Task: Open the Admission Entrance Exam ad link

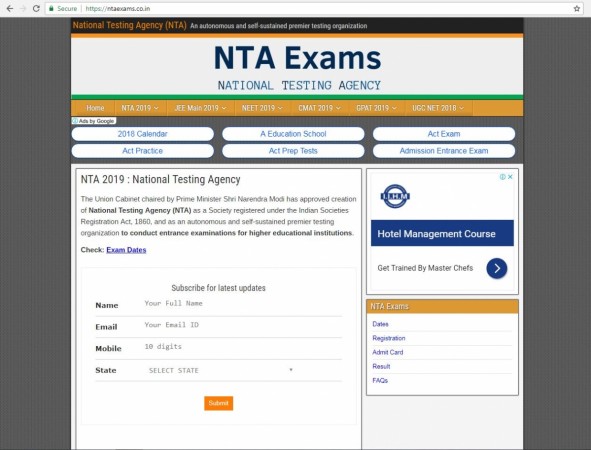Action: pyautogui.click(x=444, y=151)
